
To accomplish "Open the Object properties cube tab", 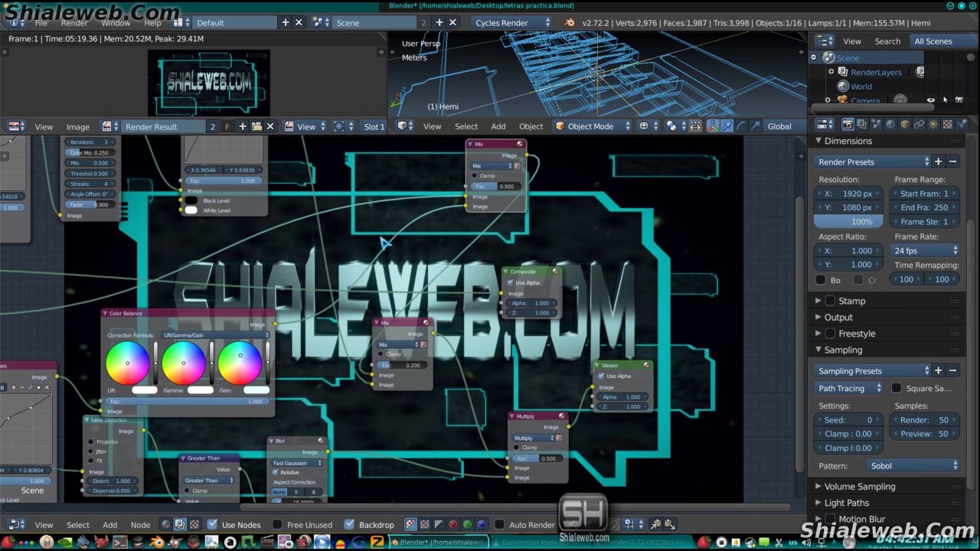I will tap(905, 125).
